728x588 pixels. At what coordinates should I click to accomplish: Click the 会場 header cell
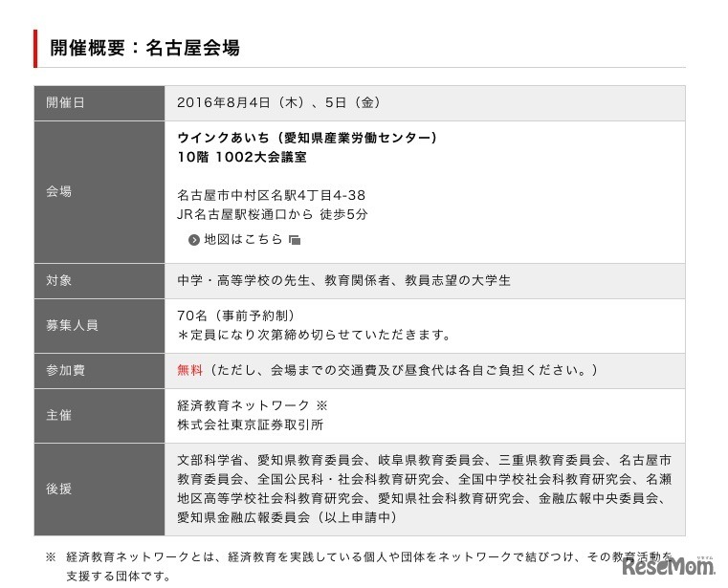tap(99, 192)
